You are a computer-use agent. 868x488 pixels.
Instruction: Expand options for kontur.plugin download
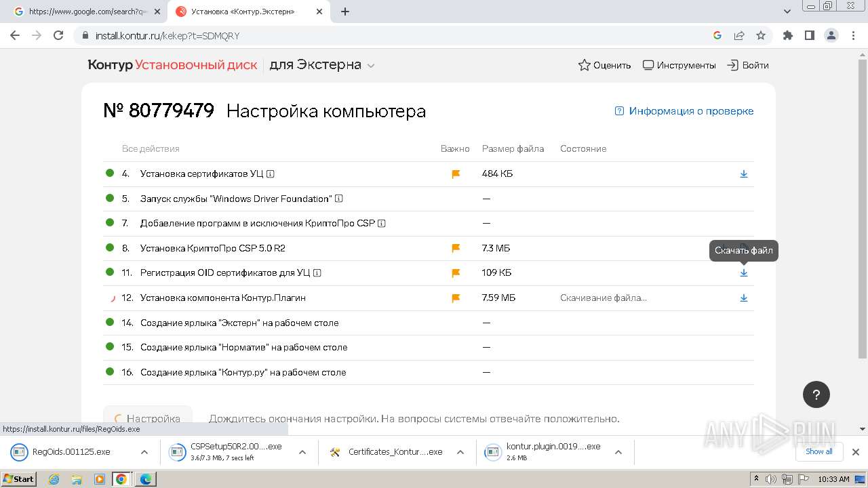(x=618, y=452)
